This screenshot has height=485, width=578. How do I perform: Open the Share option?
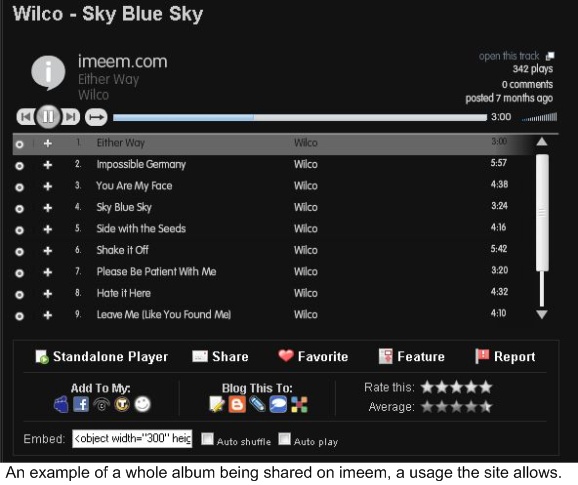point(220,356)
